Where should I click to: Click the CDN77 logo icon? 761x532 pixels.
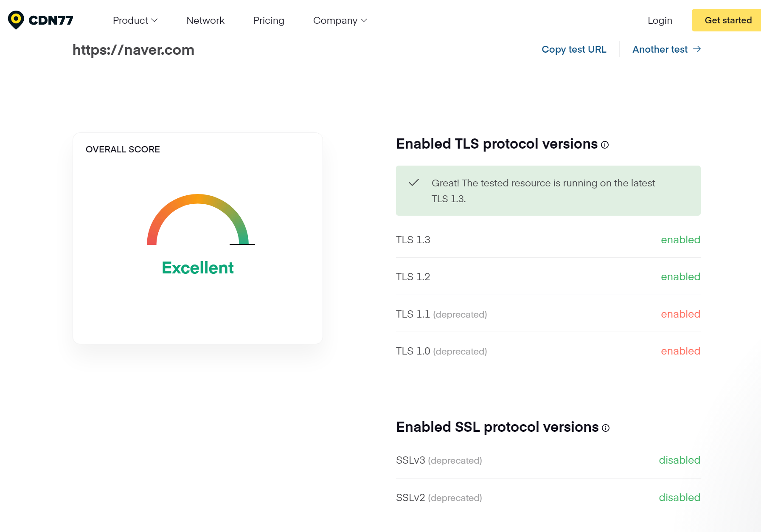click(x=16, y=20)
